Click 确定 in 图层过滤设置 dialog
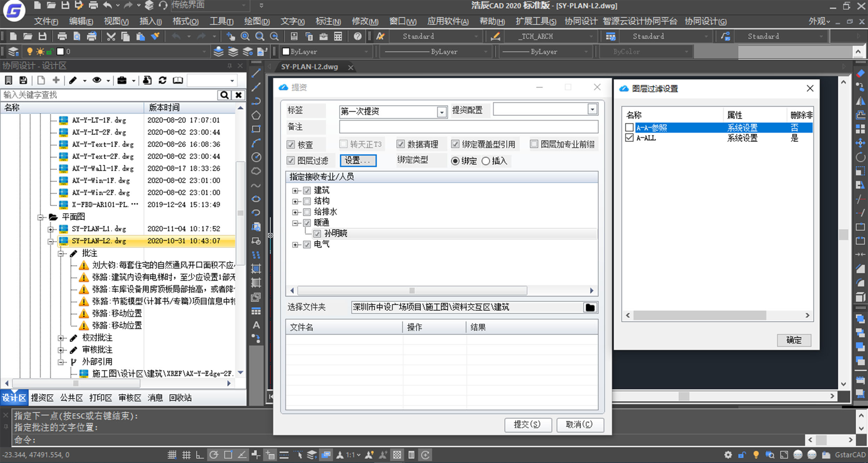Image resolution: width=868 pixels, height=463 pixels. [794, 340]
